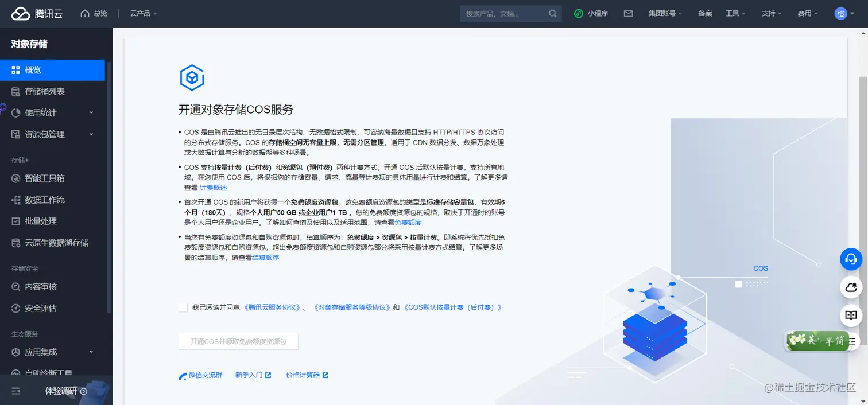Expand the 使用统计 submenu chevron

pos(91,112)
